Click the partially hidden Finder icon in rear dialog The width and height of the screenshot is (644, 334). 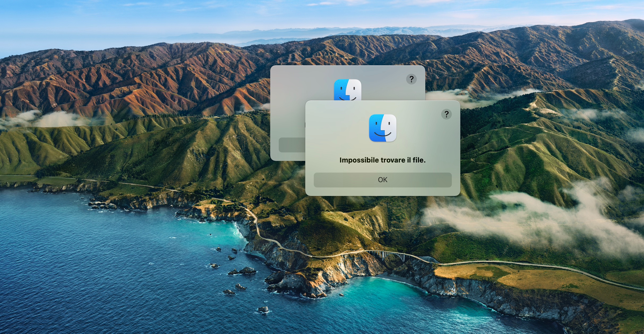[347, 89]
